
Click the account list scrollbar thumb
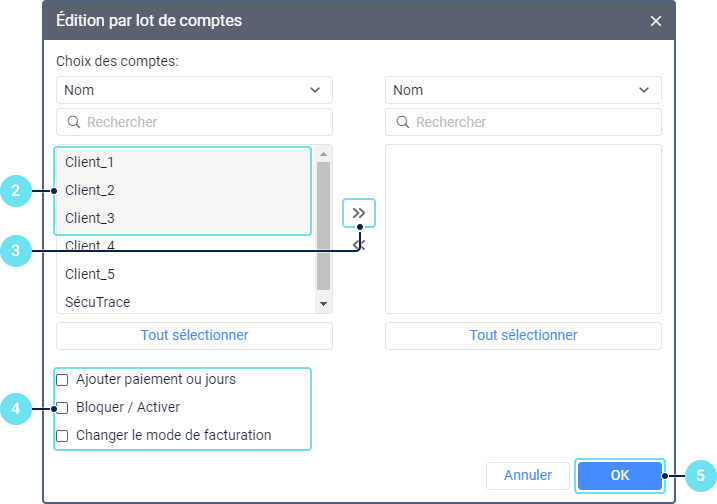coord(323,226)
